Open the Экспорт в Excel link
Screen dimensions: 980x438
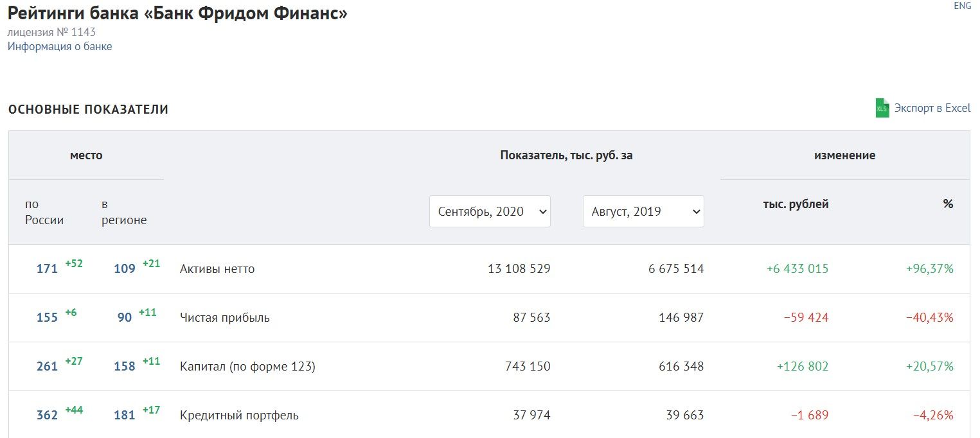coord(932,108)
